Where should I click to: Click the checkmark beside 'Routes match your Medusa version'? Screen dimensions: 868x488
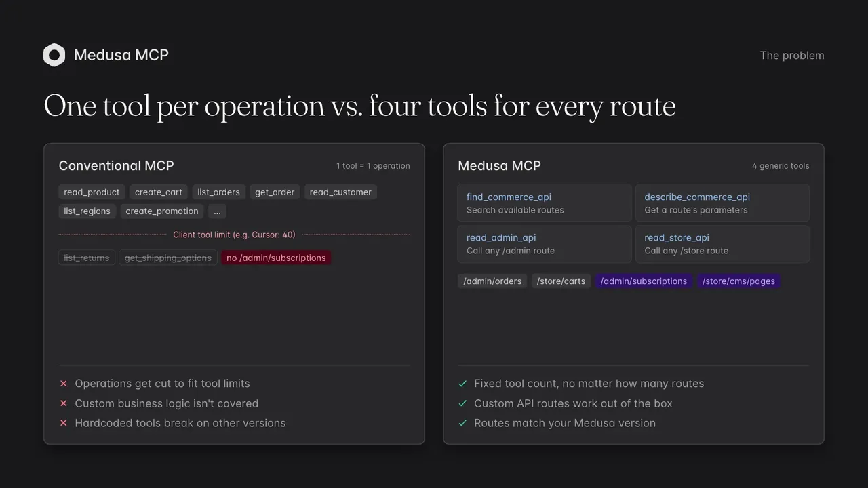click(x=462, y=423)
